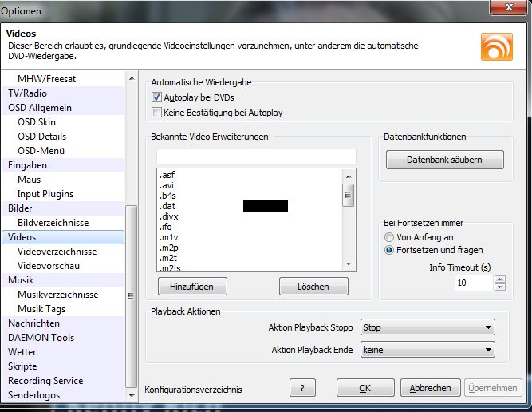The image size is (532, 412).
Task: Select the Videos category
Action: 63,237
